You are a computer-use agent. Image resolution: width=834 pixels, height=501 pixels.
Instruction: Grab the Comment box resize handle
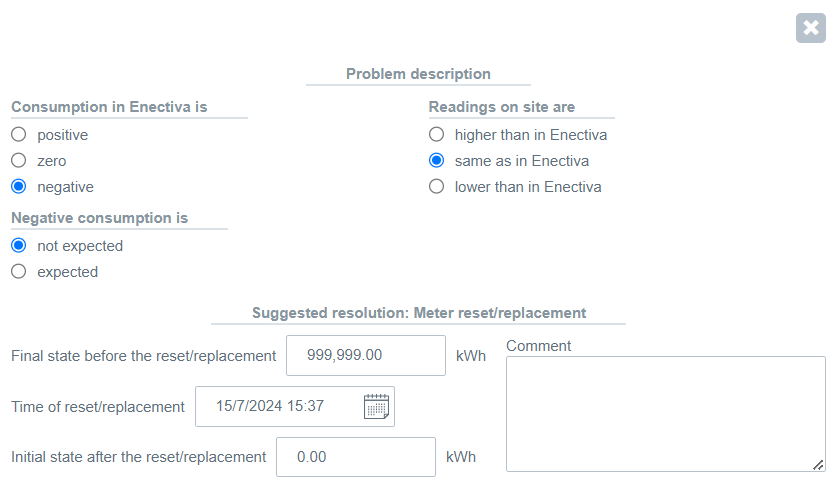click(x=818, y=464)
